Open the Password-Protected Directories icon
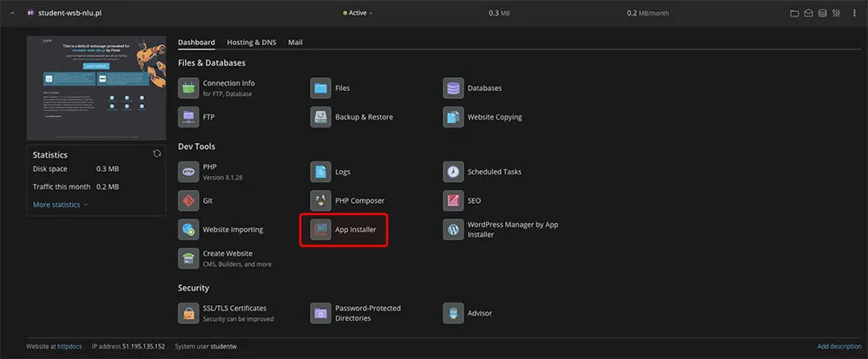This screenshot has height=359, width=868. point(320,312)
